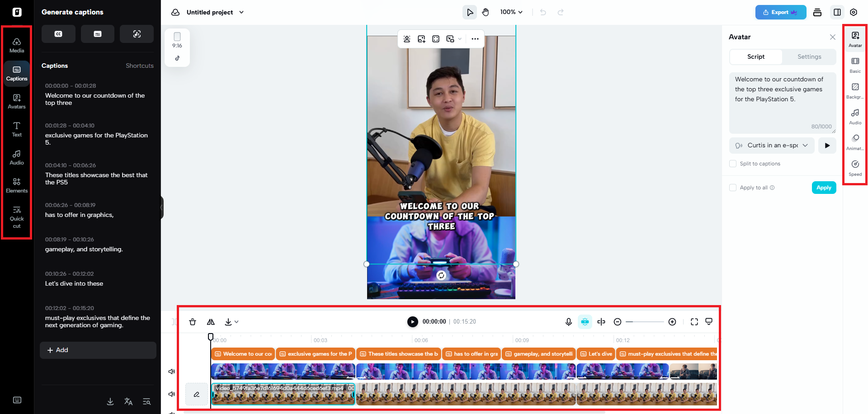Expand the 100% zoom level dropdown
This screenshot has width=868, height=414.
[x=511, y=12]
